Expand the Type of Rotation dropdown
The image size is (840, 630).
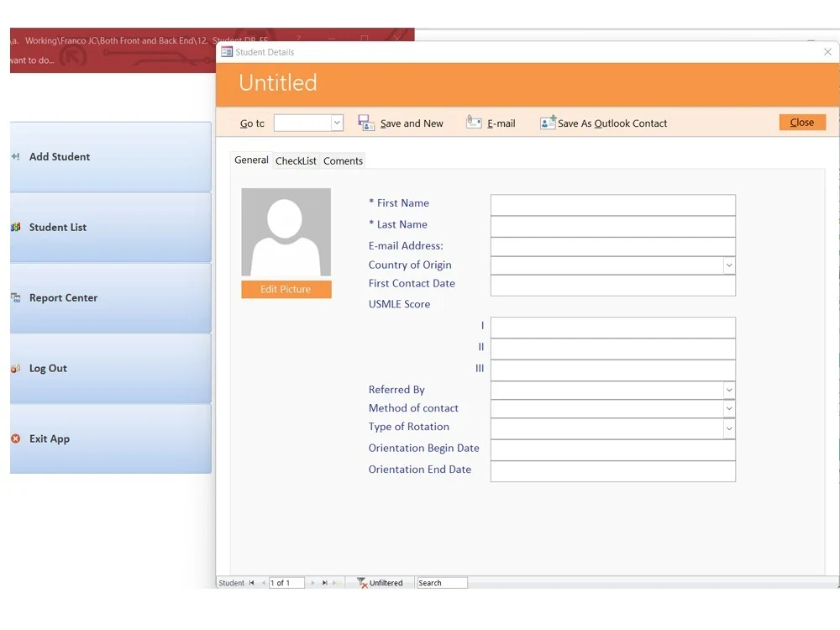pos(729,428)
